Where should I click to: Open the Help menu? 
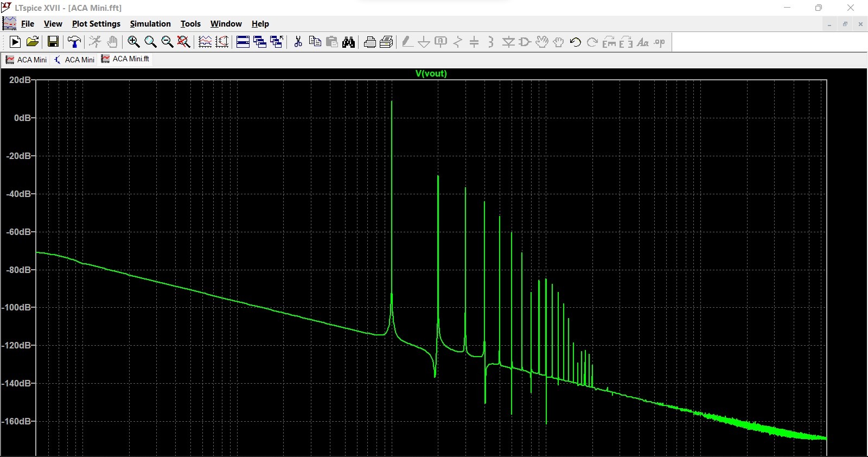260,24
